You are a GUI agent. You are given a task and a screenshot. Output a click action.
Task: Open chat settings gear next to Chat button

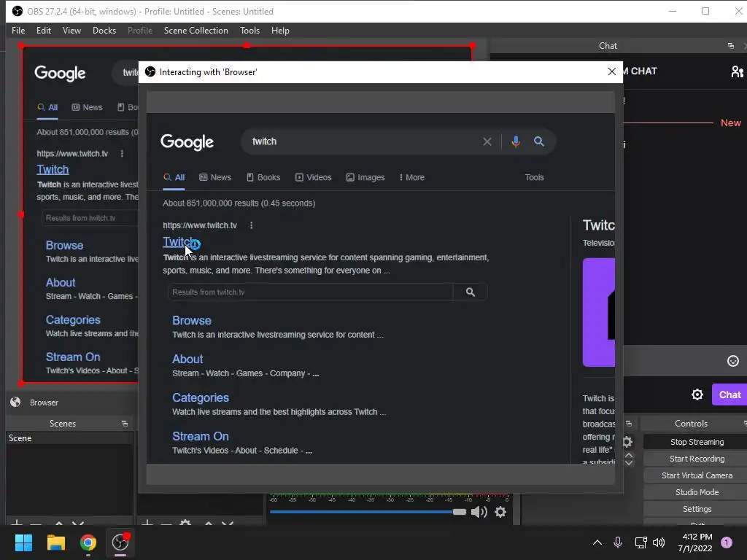coord(697,394)
